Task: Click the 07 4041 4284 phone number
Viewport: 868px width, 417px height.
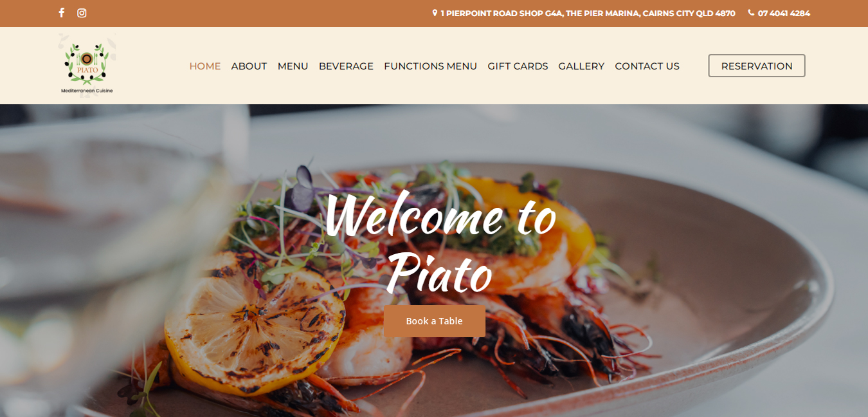Action: tap(784, 13)
